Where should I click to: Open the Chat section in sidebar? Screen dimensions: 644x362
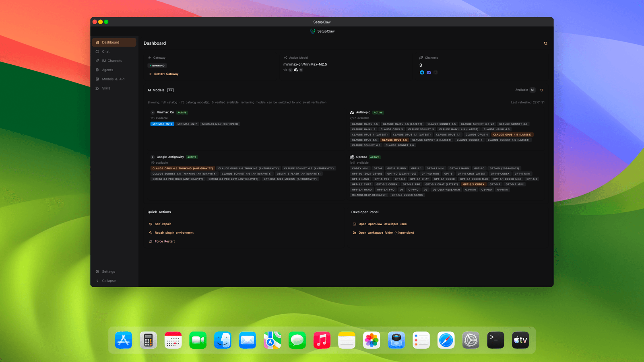pos(114,51)
